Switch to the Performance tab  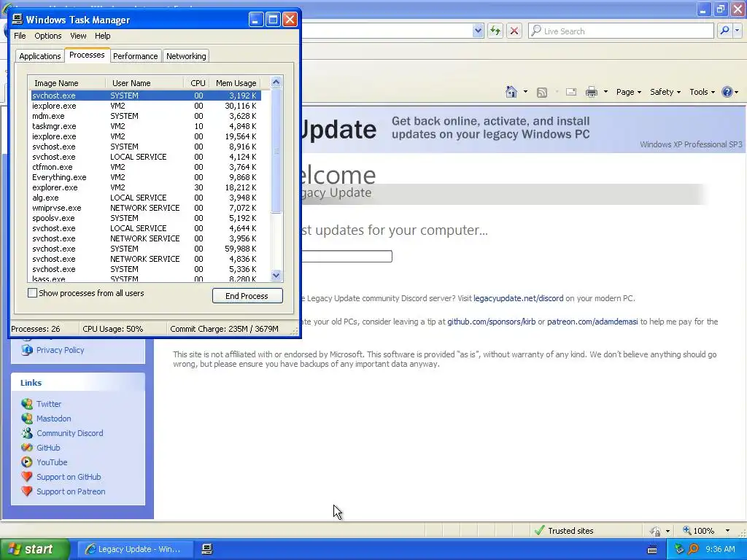pyautogui.click(x=135, y=56)
